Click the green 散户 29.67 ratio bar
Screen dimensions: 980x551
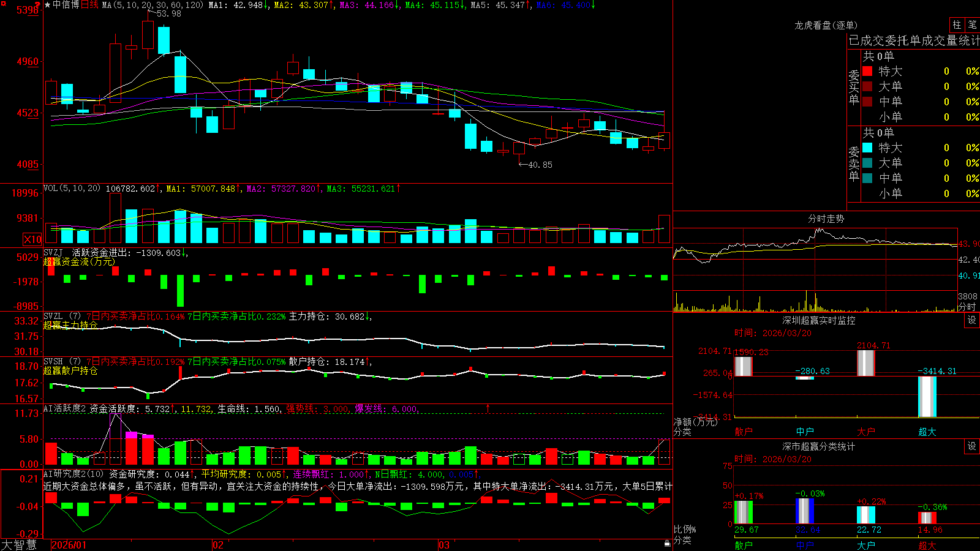pos(744,512)
